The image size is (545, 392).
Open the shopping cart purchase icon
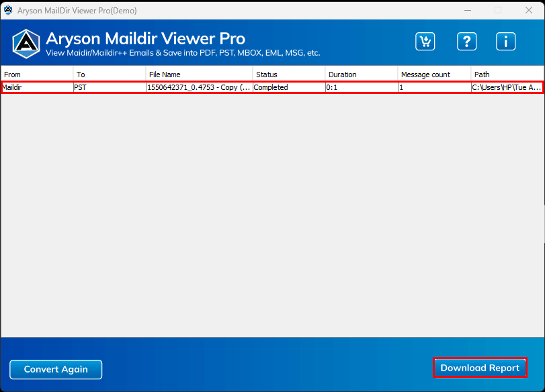[x=425, y=42]
